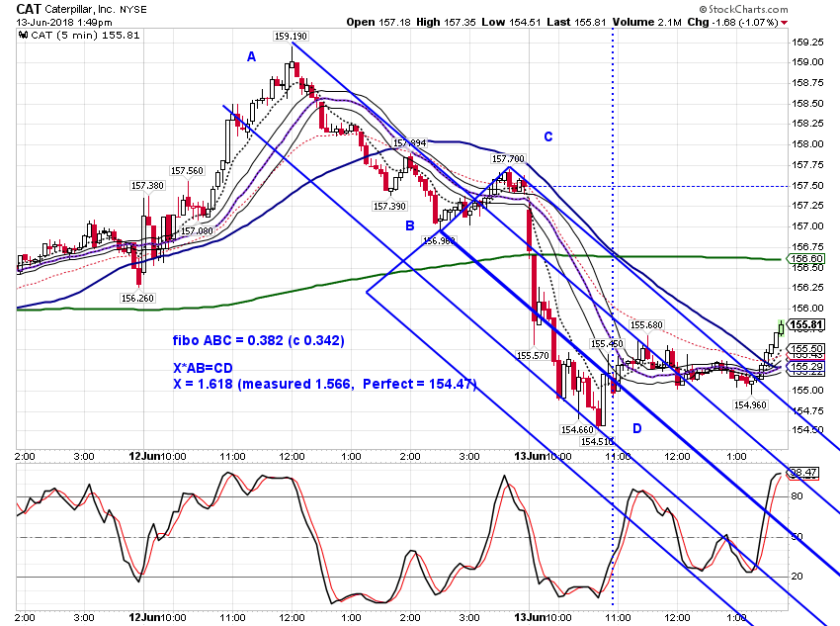Click the 155.680 price label
840x626 pixels.
(x=646, y=324)
